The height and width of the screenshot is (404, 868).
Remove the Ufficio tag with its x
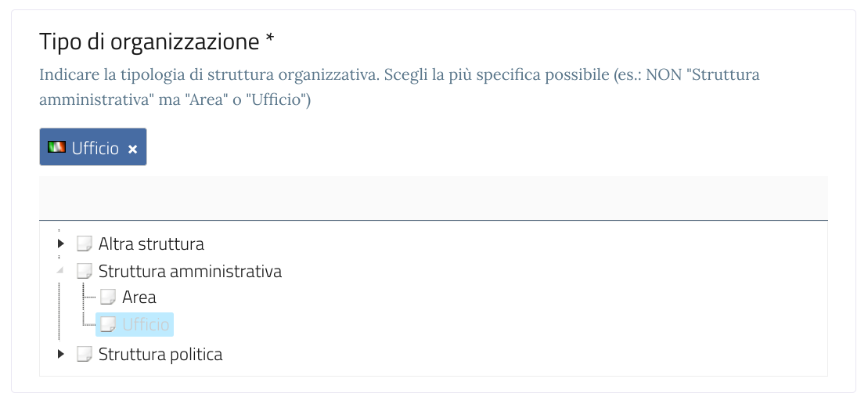132,149
